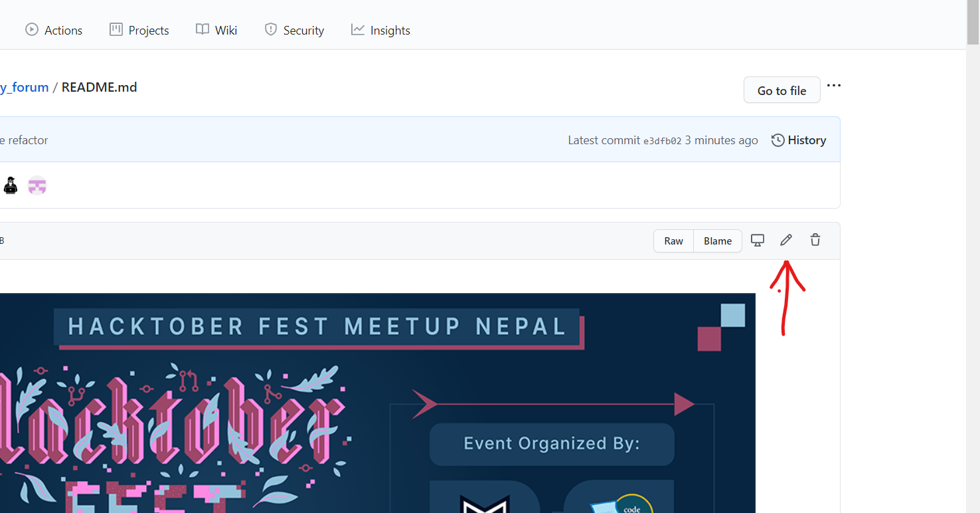Switch to the Wiki tab
Image resolution: width=980 pixels, height=513 pixels.
point(216,30)
